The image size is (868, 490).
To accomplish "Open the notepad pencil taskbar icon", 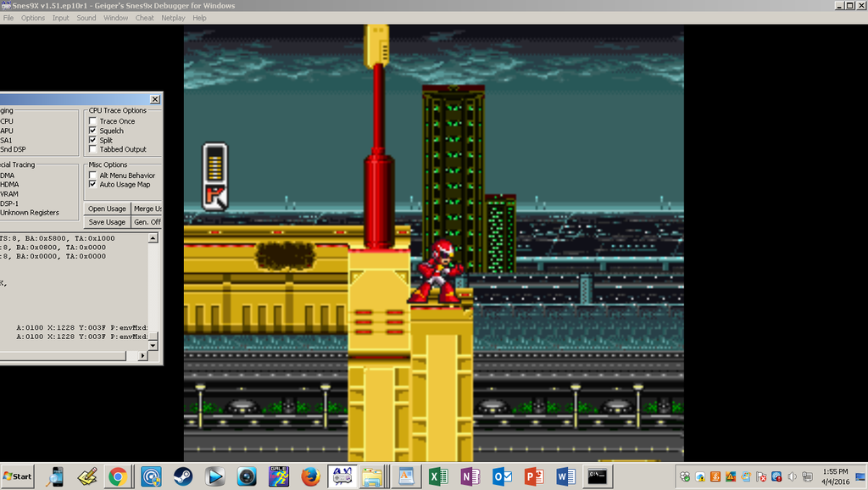I will (x=87, y=476).
